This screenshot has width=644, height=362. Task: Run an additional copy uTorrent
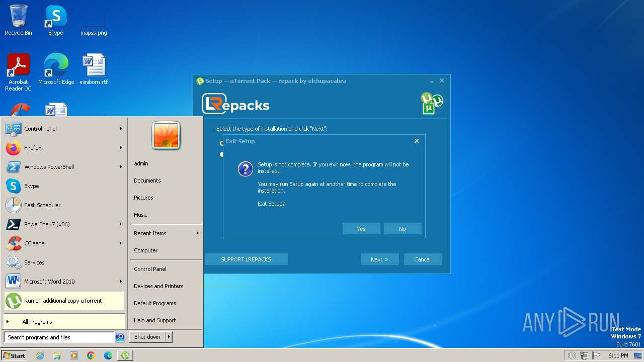pos(64,301)
